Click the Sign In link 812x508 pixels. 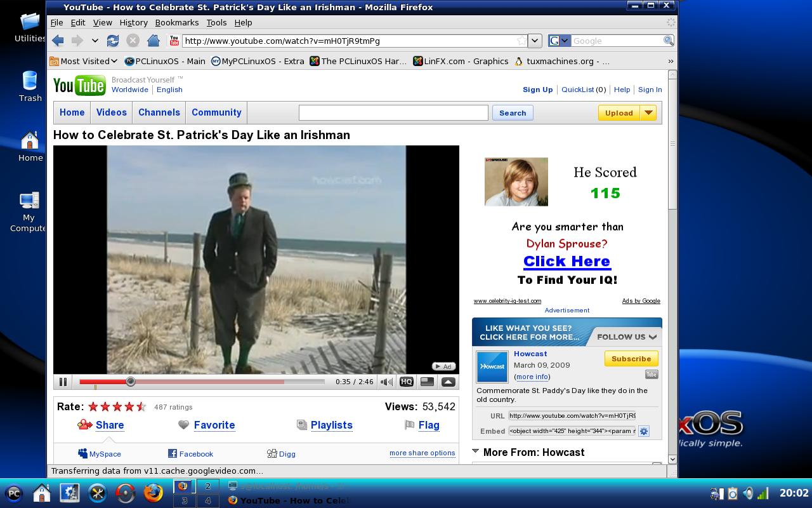tap(650, 90)
